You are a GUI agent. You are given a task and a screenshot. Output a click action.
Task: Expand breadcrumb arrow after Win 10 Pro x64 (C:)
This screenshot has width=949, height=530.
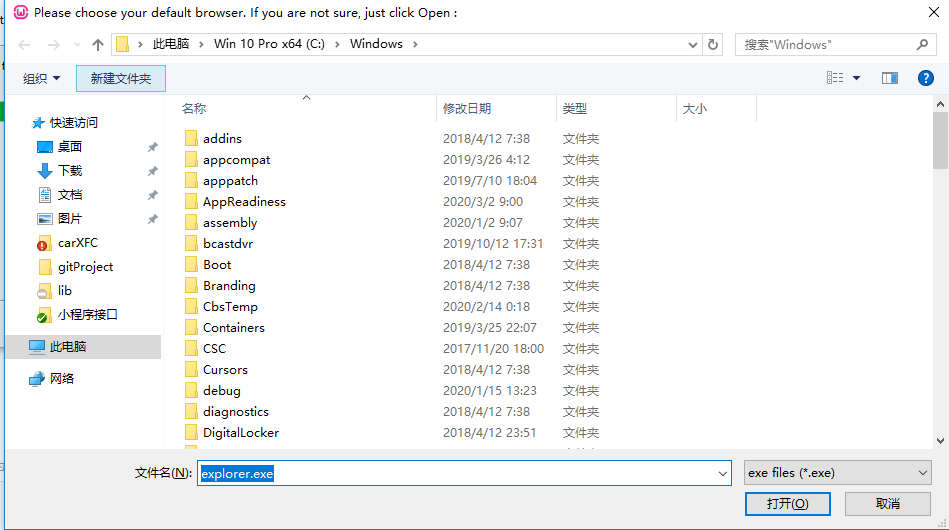pos(337,44)
